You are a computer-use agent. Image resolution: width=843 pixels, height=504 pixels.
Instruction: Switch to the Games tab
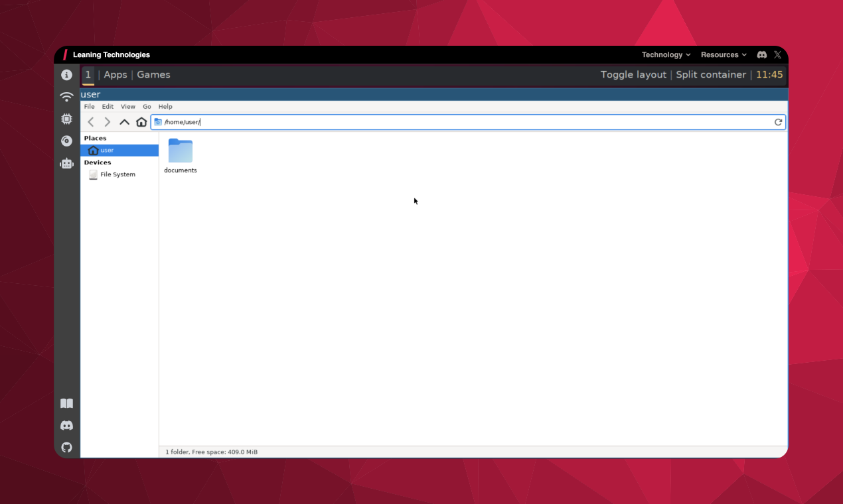153,74
